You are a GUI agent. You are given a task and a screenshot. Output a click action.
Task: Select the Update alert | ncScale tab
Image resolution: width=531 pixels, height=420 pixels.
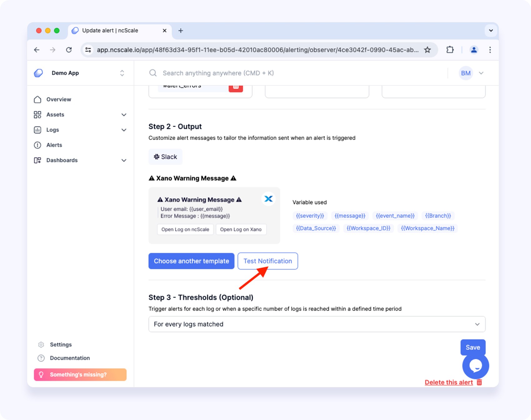coord(120,31)
